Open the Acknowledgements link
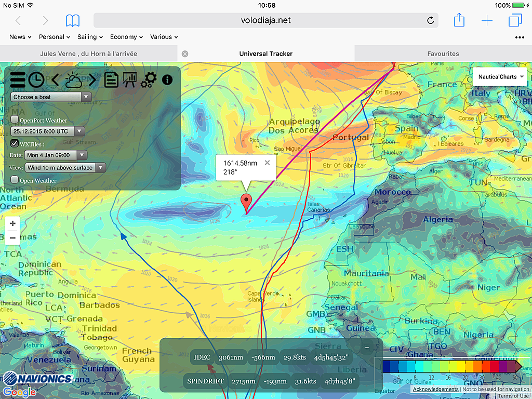This screenshot has width=532, height=399. tap(436, 389)
